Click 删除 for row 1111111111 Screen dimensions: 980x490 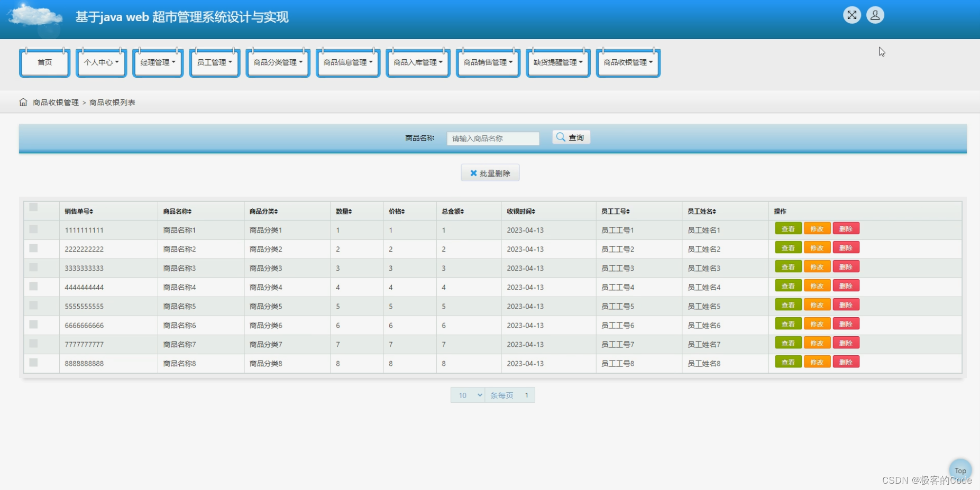click(x=846, y=228)
